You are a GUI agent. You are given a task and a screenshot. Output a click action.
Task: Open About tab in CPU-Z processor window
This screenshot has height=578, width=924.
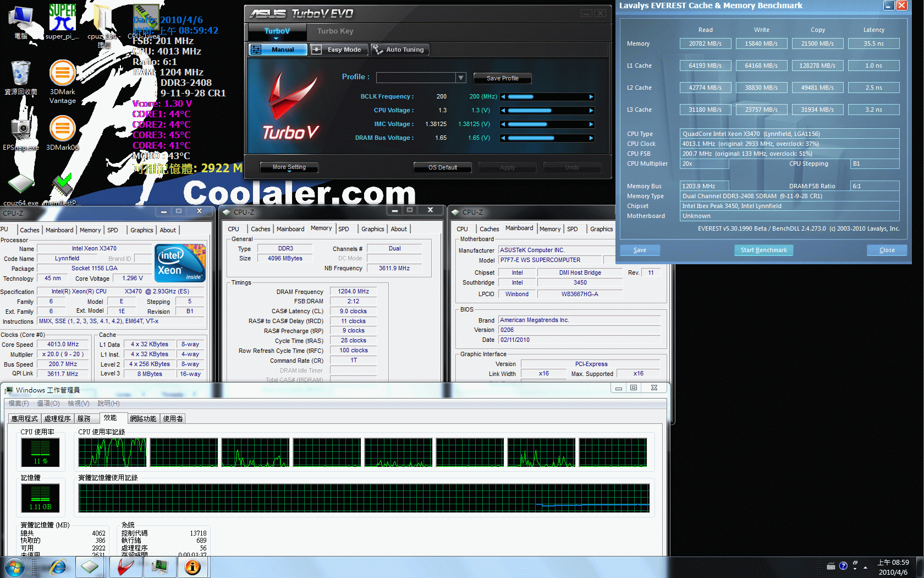click(x=168, y=230)
